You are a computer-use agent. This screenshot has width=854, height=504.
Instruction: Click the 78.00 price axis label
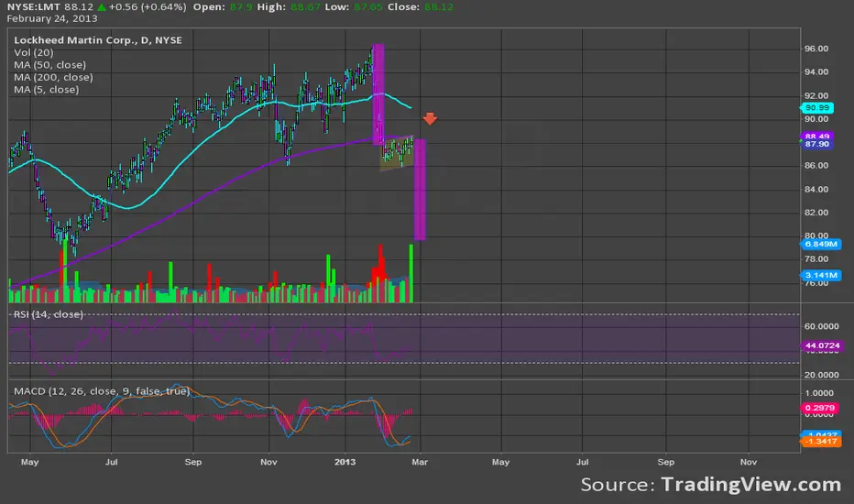pos(816,258)
